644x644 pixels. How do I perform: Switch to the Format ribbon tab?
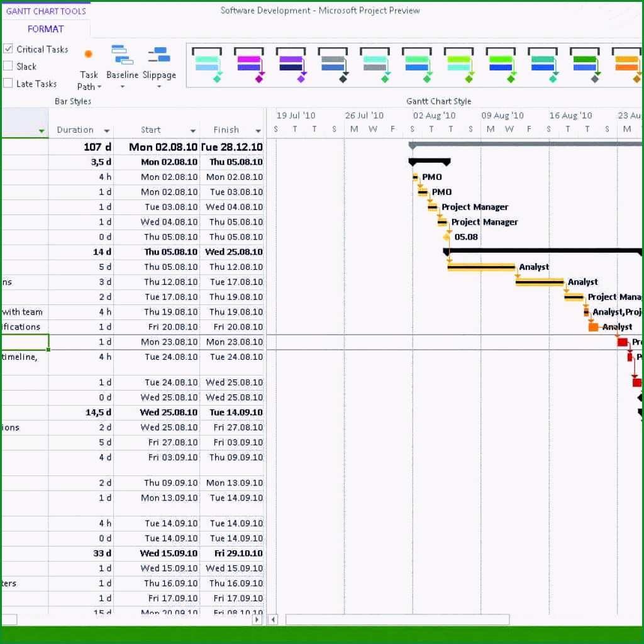[45, 29]
